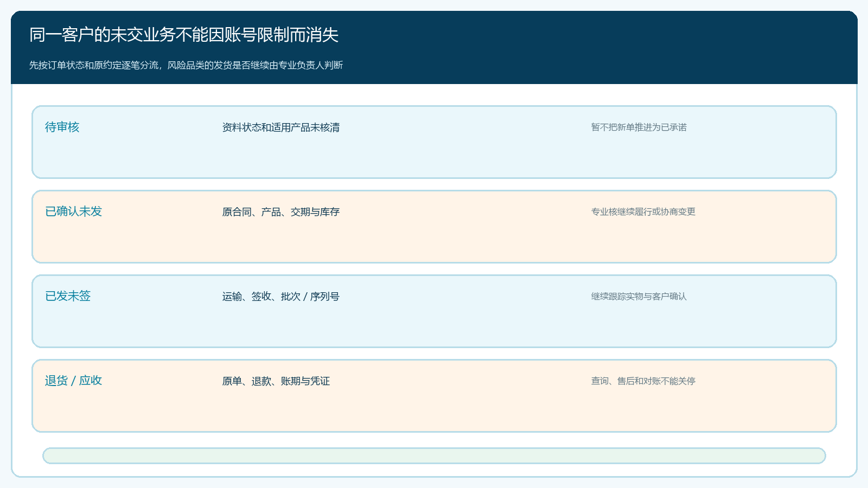This screenshot has width=868, height=488.
Task: Select the 退货 / 应收 row label
Action: coord(74,381)
